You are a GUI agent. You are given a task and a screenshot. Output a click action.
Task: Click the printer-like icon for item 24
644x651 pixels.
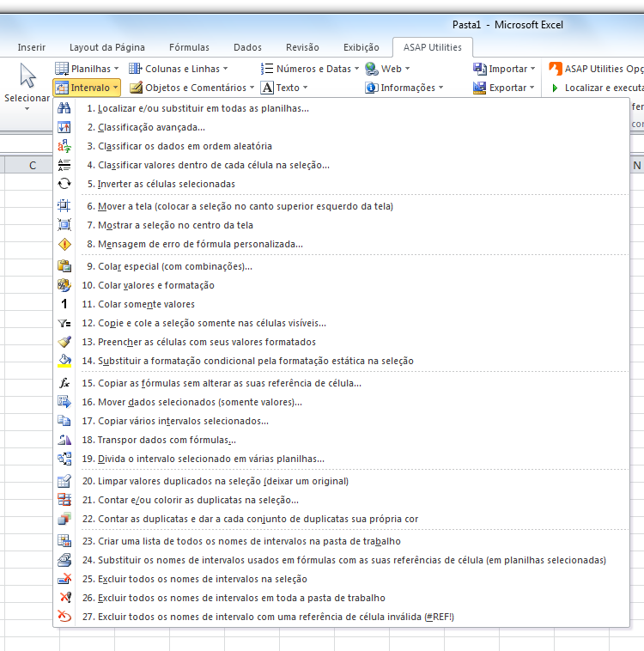point(64,560)
